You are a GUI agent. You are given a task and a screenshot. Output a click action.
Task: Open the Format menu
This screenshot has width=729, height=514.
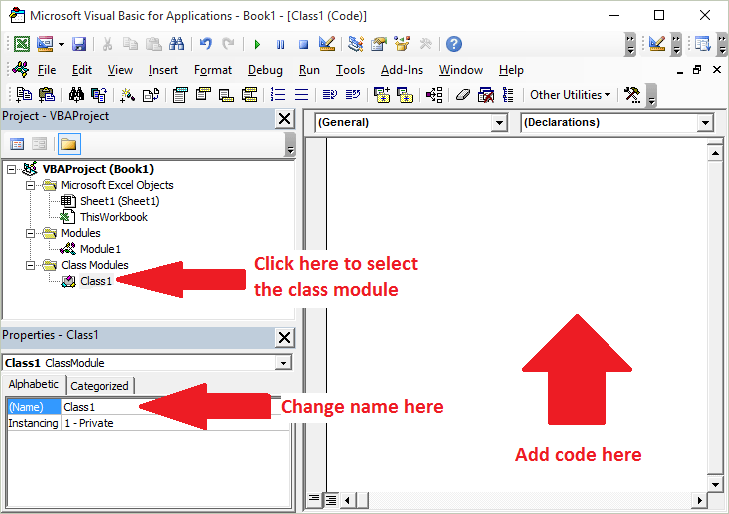[x=213, y=70]
